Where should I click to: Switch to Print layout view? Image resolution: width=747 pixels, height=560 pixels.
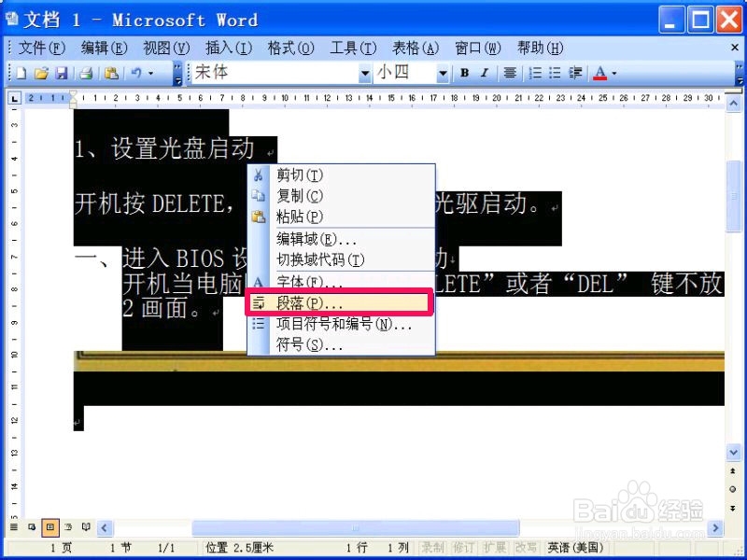[50, 527]
